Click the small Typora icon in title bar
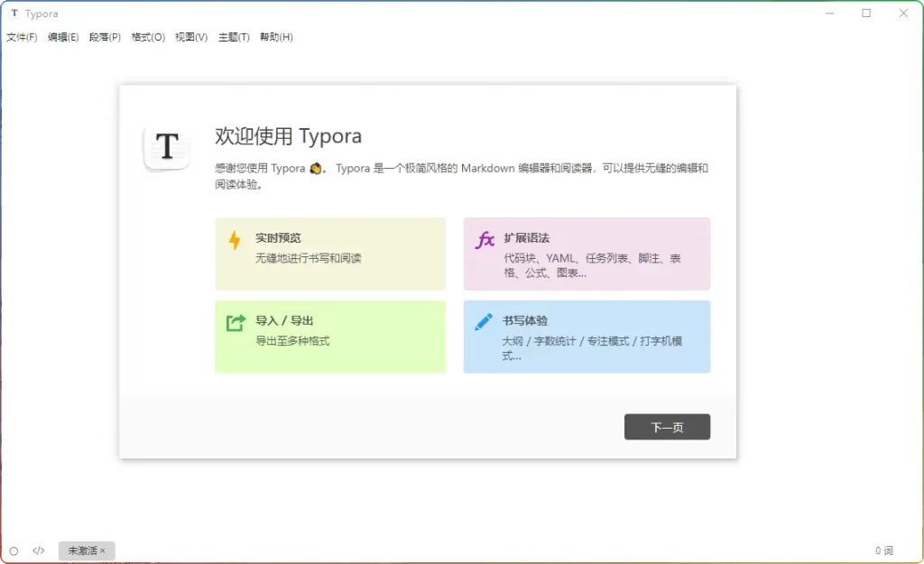 coord(14,14)
